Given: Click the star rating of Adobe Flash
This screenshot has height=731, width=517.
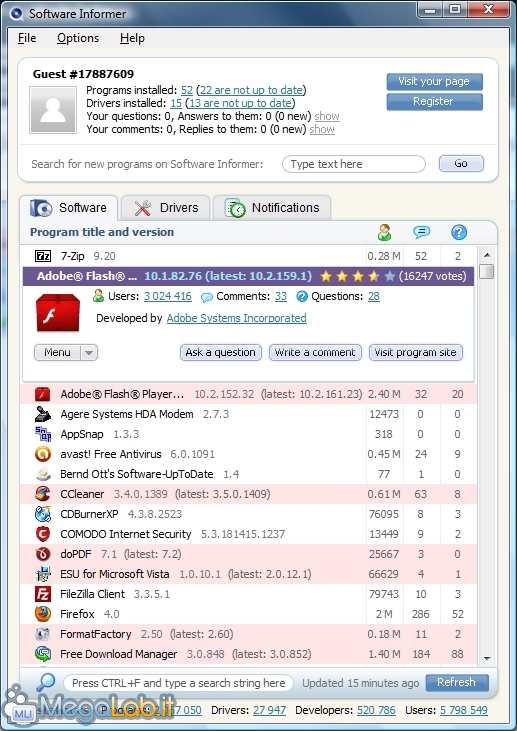Looking at the screenshot, I should click(x=358, y=276).
